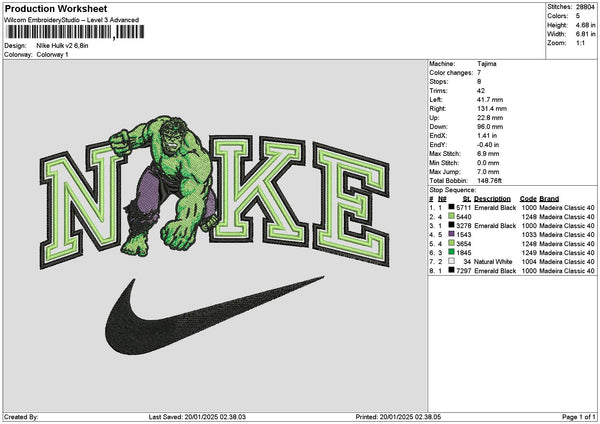This screenshot has height=424, width=600.
Task: Click the Created By footer label
Action: [21, 417]
